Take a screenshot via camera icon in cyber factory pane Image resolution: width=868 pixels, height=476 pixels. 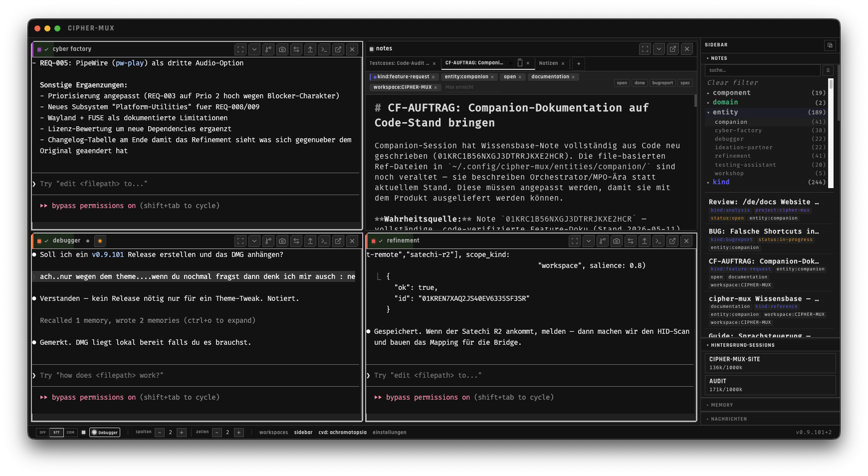click(282, 49)
